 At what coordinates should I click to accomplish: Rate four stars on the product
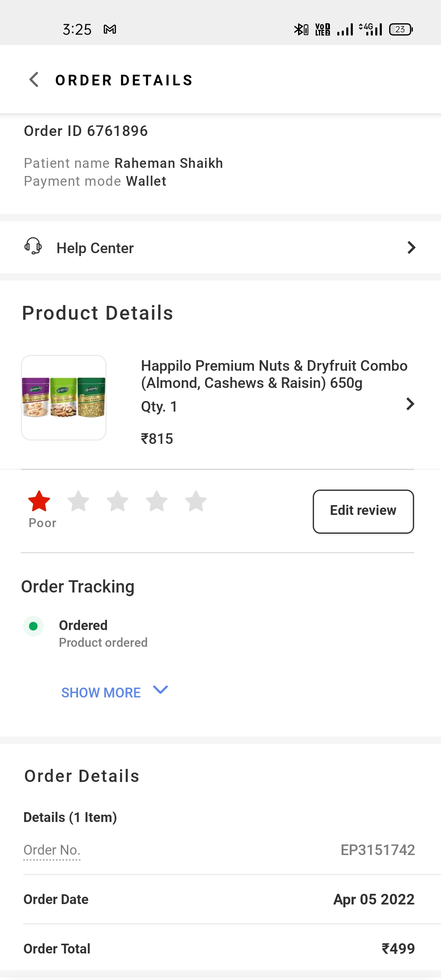[x=157, y=501]
